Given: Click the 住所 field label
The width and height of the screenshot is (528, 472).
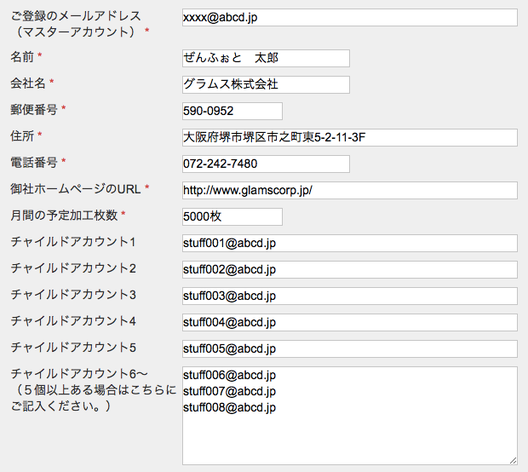Looking at the screenshot, I should tap(22, 136).
